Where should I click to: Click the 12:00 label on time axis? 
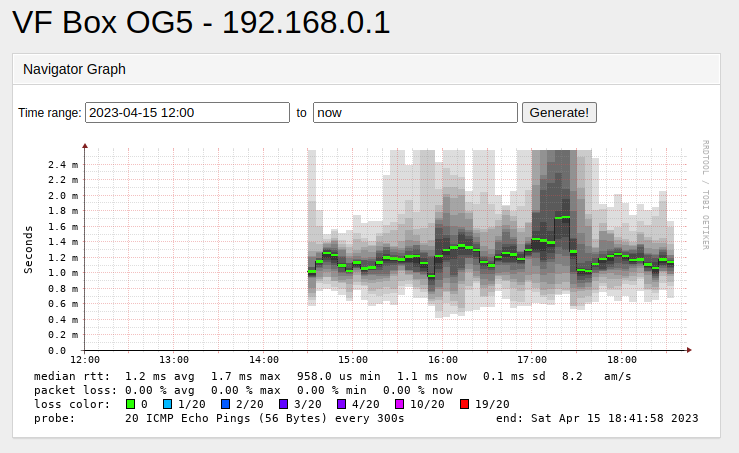(85, 360)
